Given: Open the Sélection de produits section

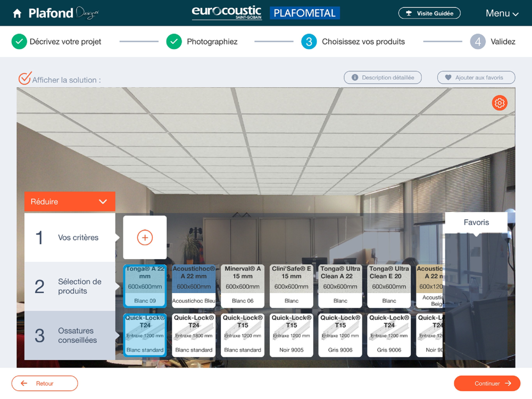Looking at the screenshot, I should (x=70, y=286).
